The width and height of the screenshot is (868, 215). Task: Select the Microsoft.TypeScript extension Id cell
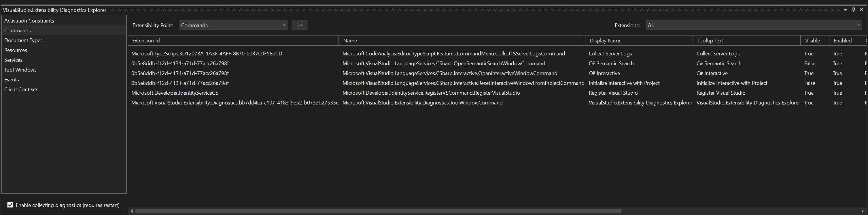point(207,54)
